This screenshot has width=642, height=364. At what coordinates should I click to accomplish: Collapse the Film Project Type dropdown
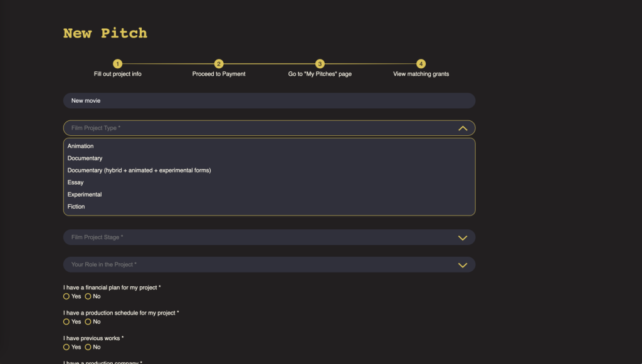[x=463, y=128]
